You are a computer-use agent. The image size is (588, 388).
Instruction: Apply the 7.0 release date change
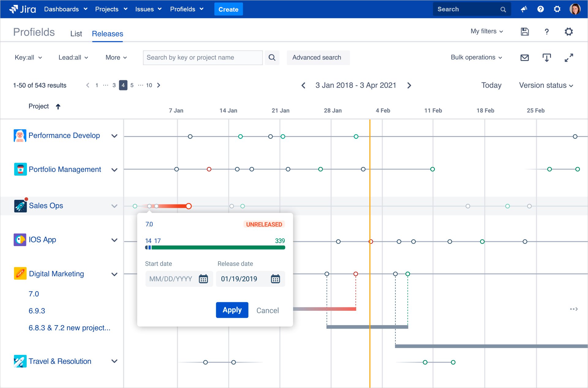(232, 310)
